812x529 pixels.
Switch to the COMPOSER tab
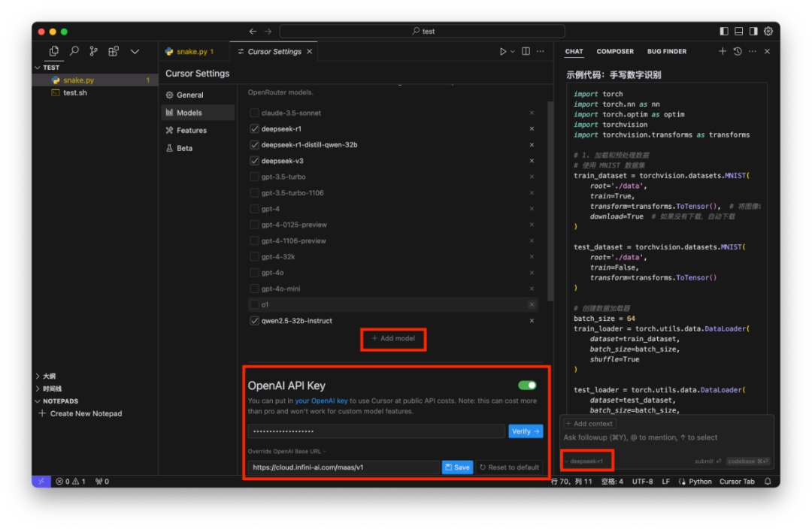pos(615,51)
